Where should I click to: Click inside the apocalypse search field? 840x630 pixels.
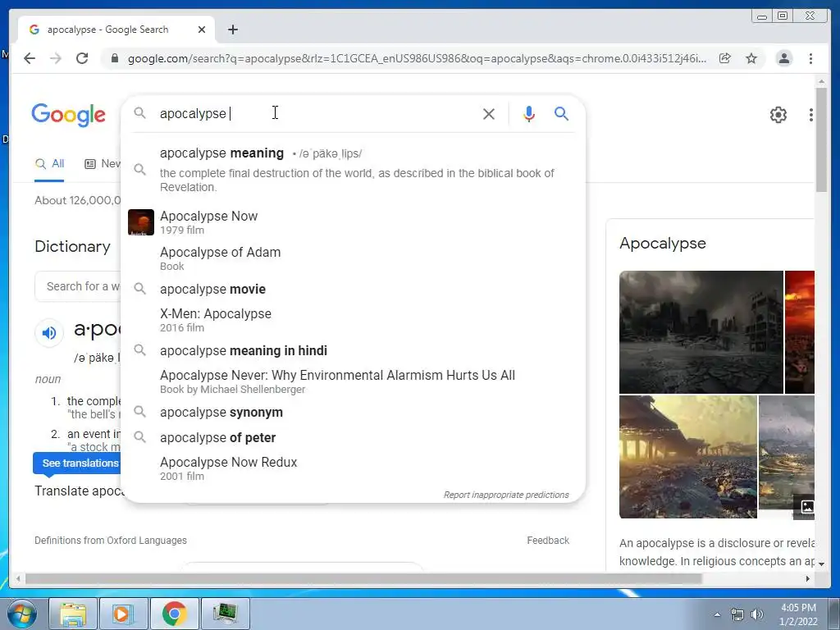[316, 113]
